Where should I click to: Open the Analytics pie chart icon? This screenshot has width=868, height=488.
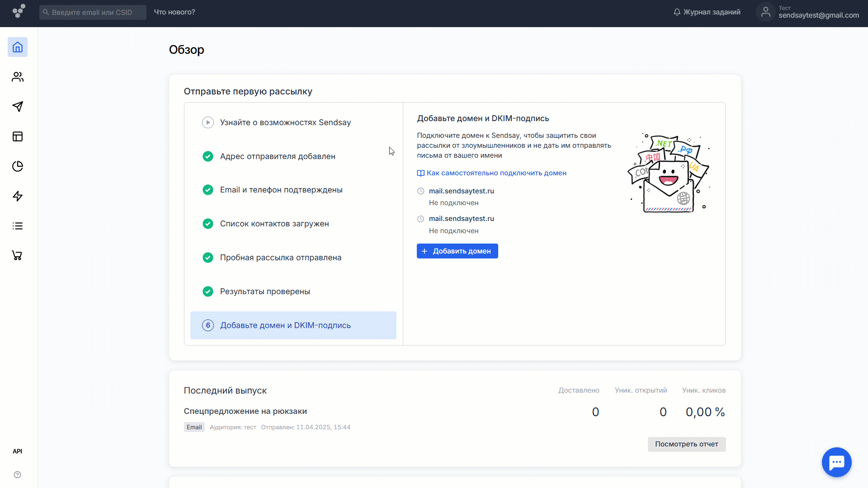(18, 166)
